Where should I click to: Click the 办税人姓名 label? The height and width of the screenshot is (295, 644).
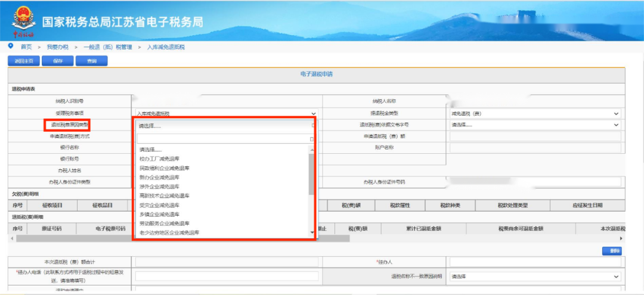[69, 170]
